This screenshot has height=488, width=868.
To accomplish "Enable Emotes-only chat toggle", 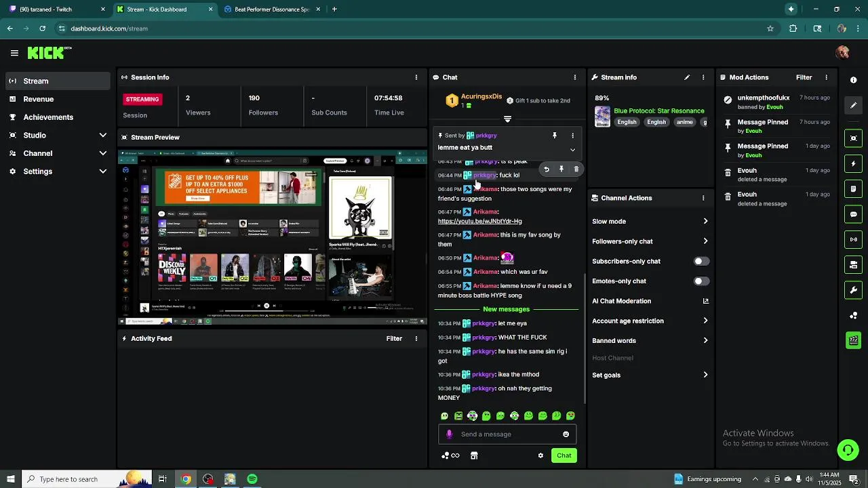I will [701, 281].
